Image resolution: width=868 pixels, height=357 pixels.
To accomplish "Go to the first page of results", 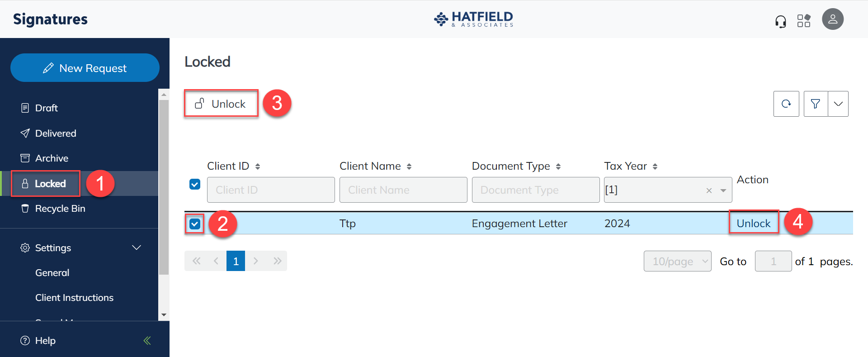I will [196, 261].
